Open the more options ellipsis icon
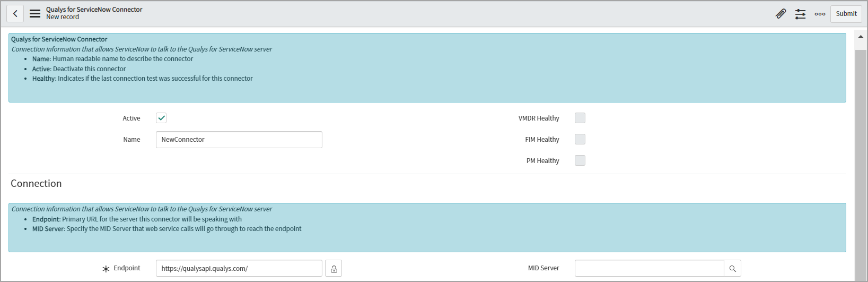 [820, 14]
